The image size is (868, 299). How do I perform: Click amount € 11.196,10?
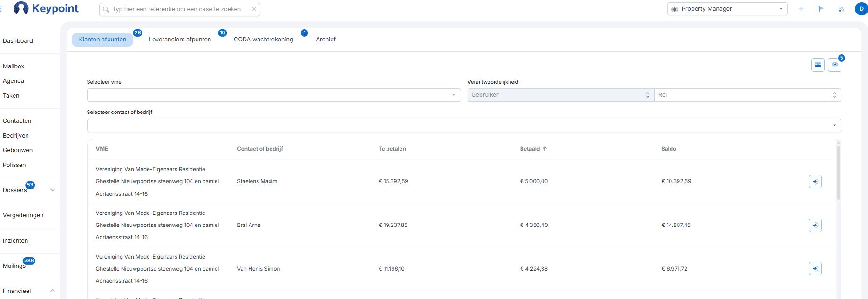392,269
